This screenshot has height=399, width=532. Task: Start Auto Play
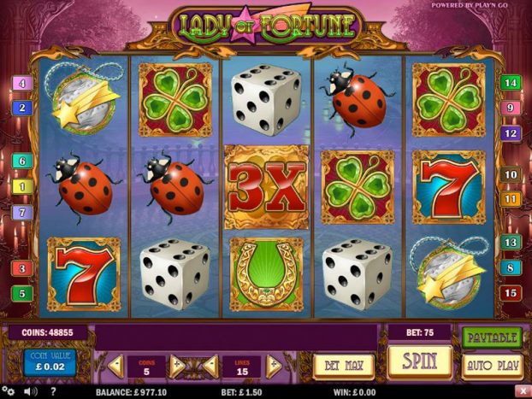(x=493, y=366)
